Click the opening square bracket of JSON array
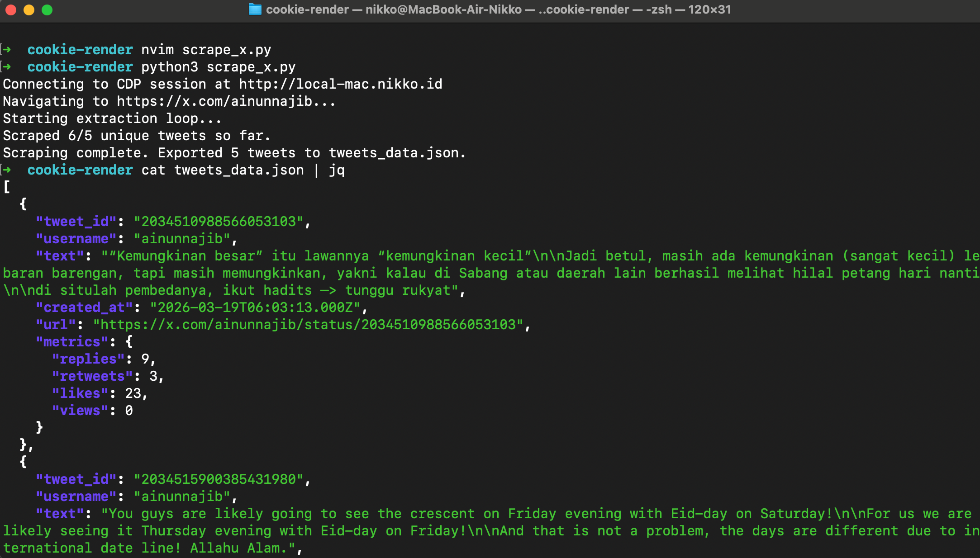Screen dimensions: 980x558 point(7,187)
